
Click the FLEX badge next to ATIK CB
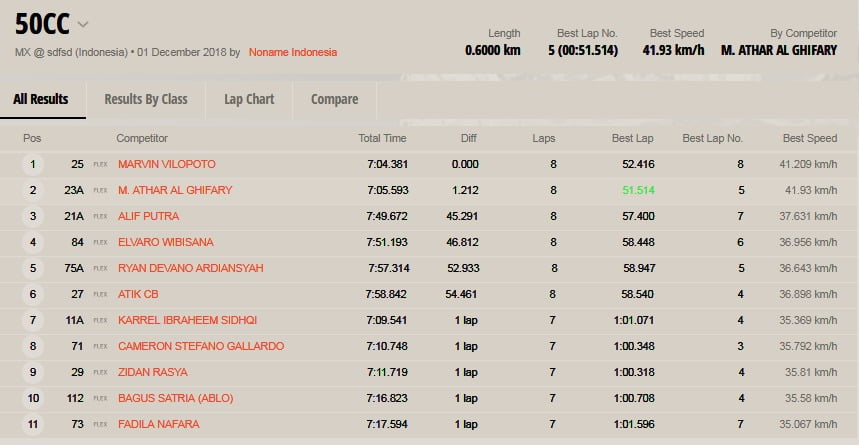click(100, 294)
